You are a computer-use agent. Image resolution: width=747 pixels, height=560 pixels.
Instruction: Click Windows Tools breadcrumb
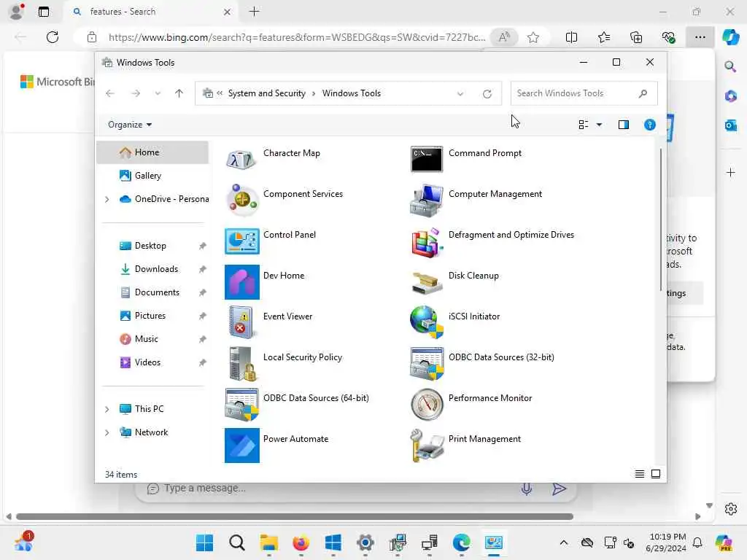pos(352,93)
